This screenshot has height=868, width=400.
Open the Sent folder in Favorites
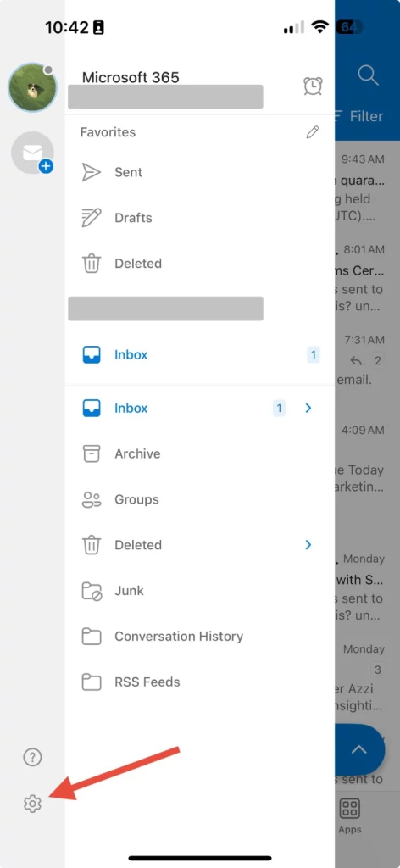pyautogui.click(x=200, y=172)
